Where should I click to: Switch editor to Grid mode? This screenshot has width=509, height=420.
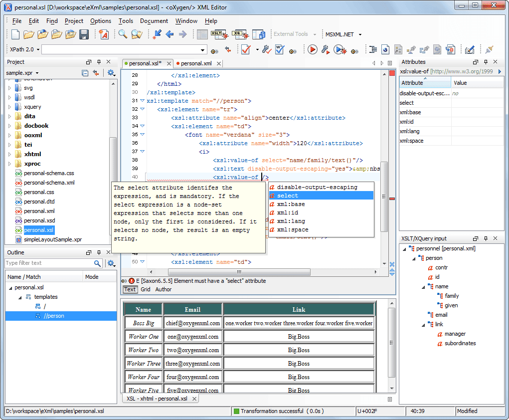click(x=146, y=289)
